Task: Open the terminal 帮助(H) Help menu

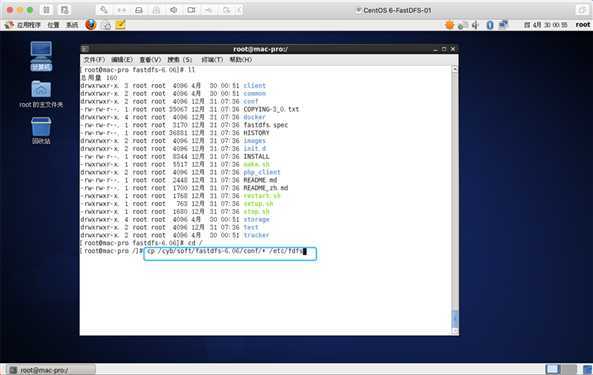Action: (x=241, y=60)
